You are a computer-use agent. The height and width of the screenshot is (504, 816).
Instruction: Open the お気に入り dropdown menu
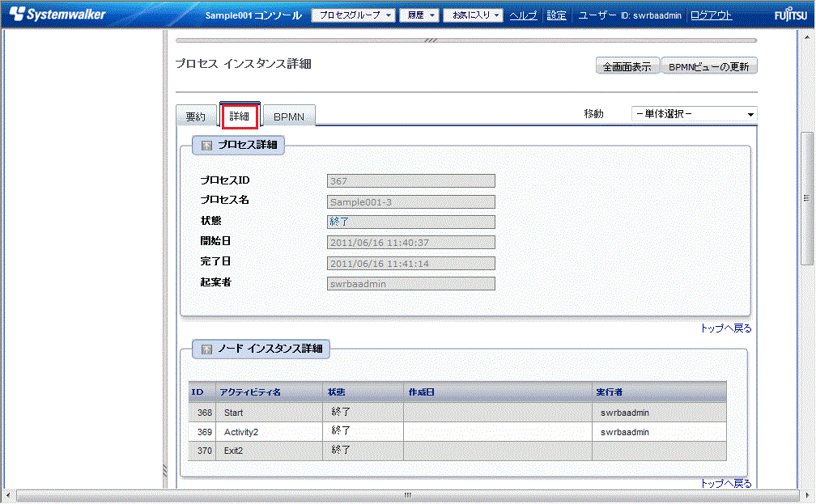pyautogui.click(x=473, y=15)
